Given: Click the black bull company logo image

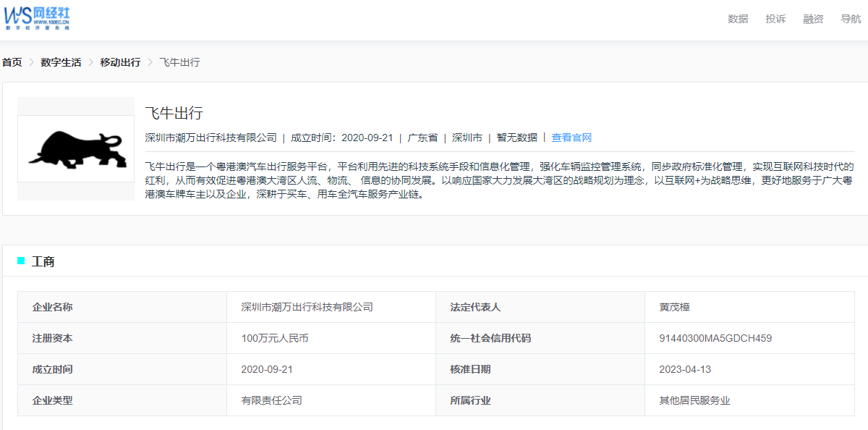Looking at the screenshot, I should (76, 148).
